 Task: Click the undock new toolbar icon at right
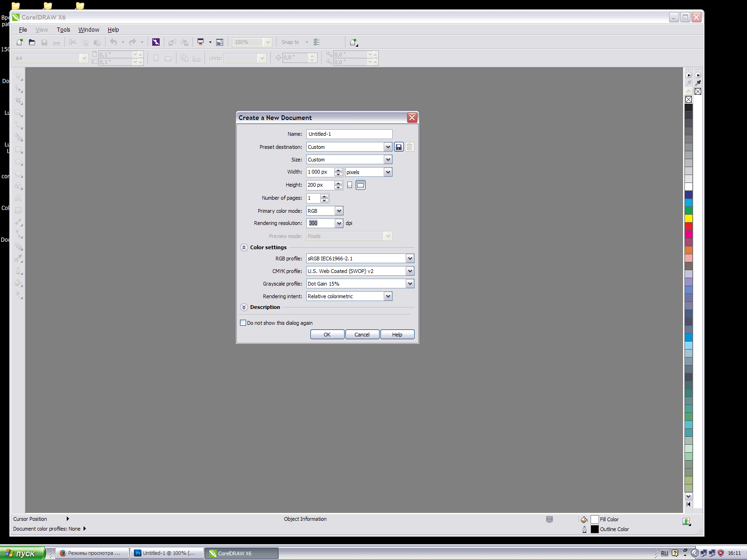pyautogui.click(x=353, y=42)
